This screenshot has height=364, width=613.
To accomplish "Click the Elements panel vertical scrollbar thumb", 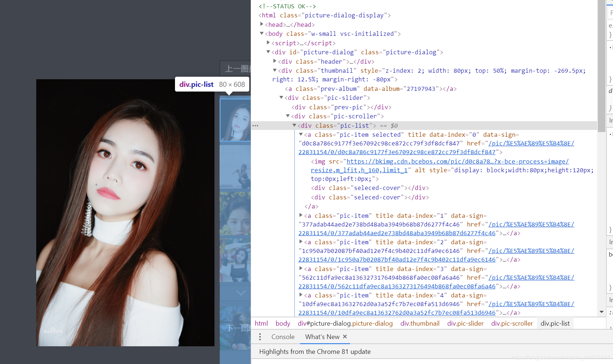I will click(x=601, y=66).
